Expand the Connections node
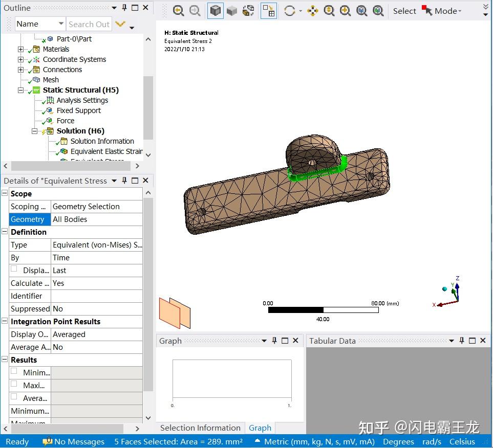This screenshot has width=493, height=448. click(21, 70)
